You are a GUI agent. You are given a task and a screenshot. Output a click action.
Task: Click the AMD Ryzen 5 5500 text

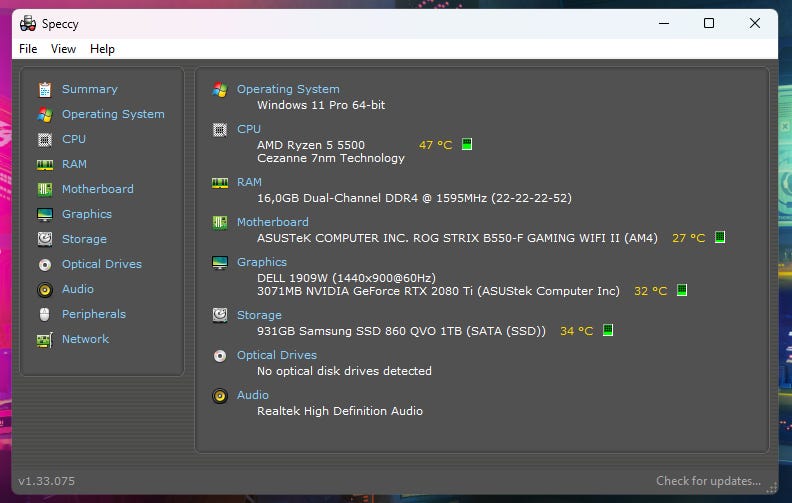coord(311,145)
